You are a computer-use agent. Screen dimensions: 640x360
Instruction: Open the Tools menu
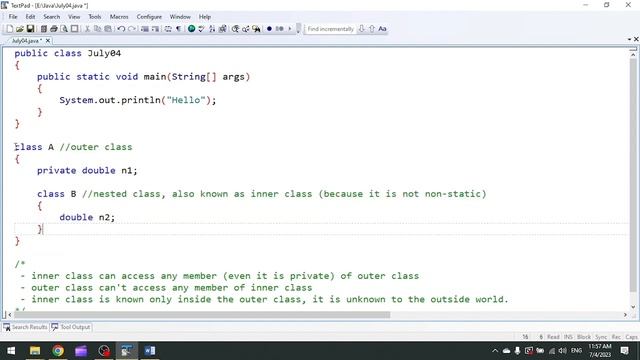[x=95, y=17]
